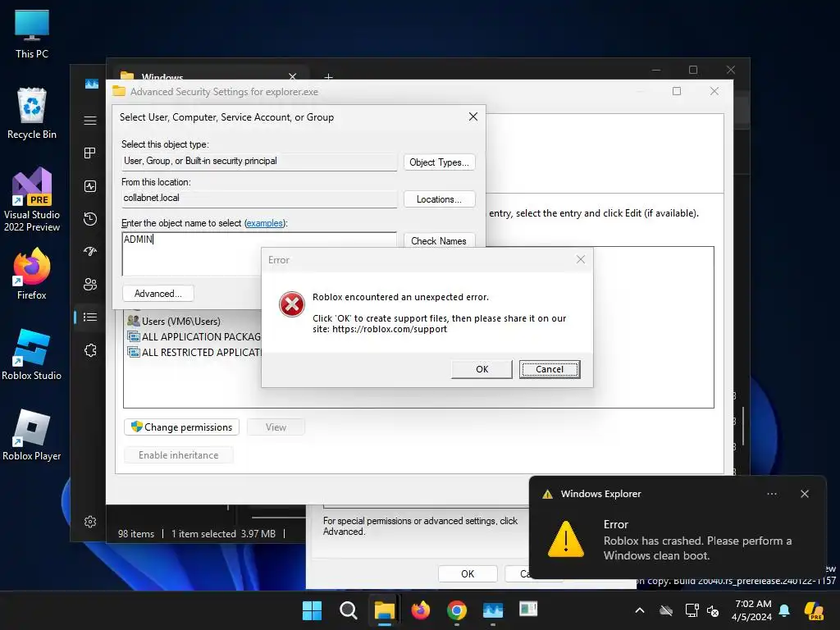Select ALL RESTRICTED APPLICATION entry
Image resolution: width=840 pixels, height=630 pixels.
pyautogui.click(x=194, y=352)
